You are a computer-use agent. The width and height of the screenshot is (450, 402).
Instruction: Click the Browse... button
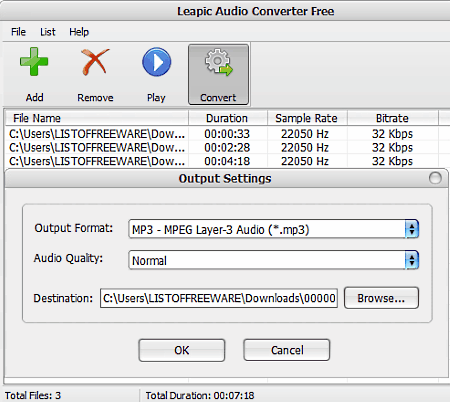[381, 298]
